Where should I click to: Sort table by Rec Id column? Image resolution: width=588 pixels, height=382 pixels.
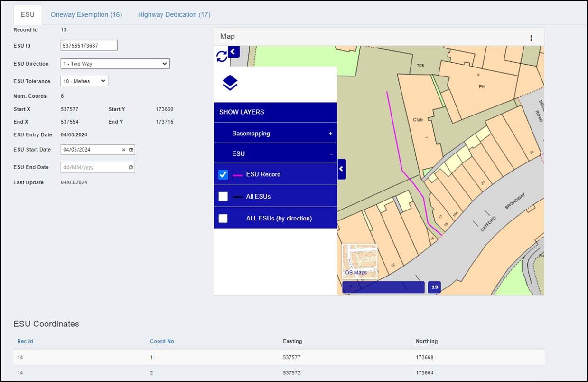click(25, 341)
